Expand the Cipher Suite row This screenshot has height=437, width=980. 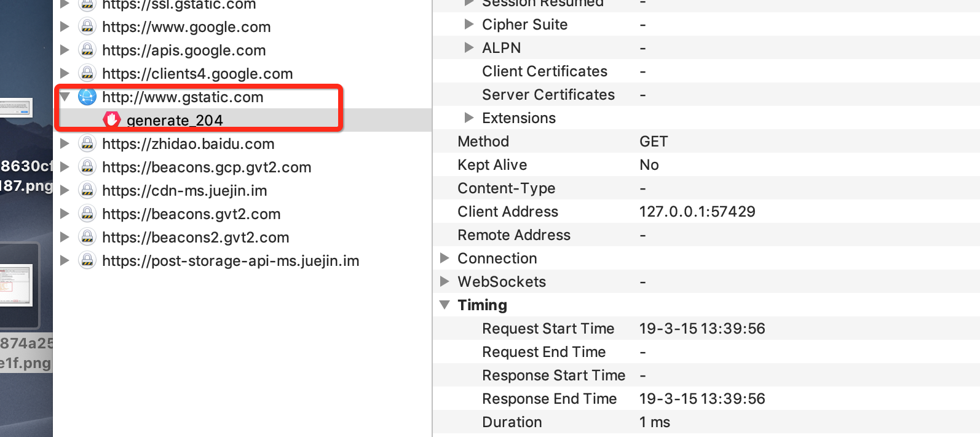tap(469, 24)
